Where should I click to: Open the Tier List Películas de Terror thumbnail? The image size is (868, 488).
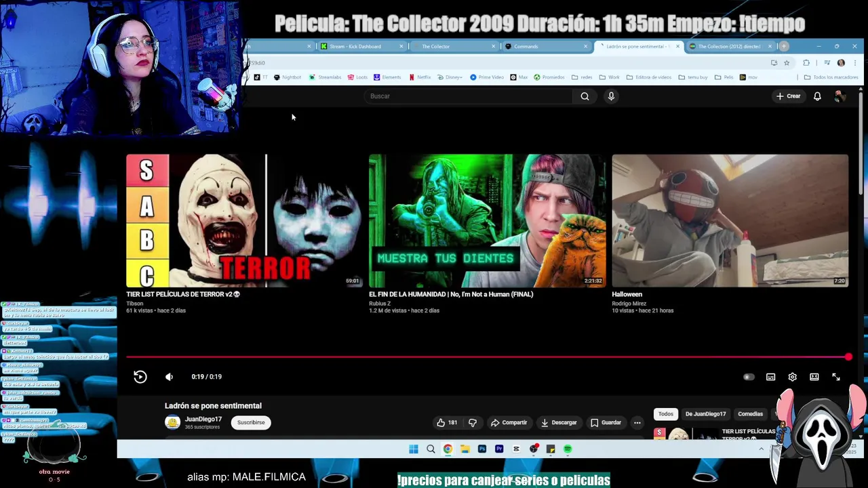244,221
